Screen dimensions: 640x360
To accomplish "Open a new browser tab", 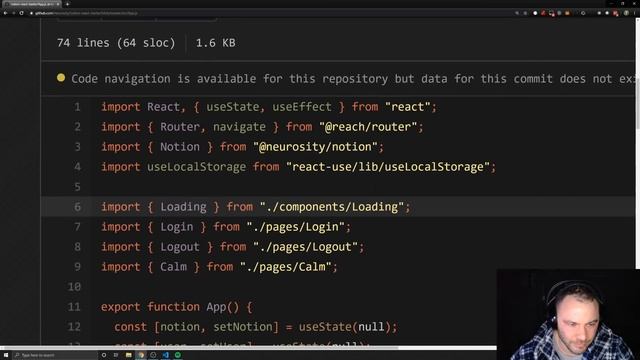I will [67, 4].
